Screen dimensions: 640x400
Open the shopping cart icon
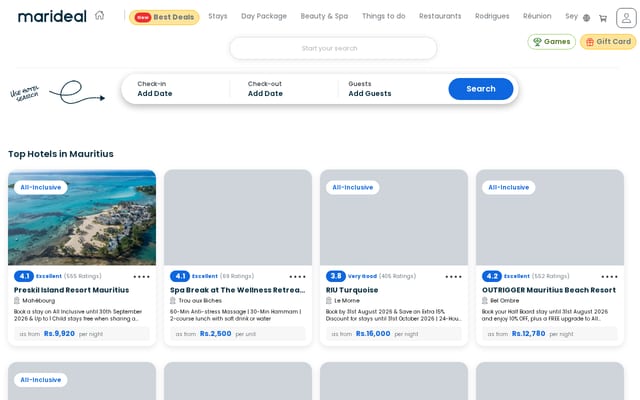point(603,18)
